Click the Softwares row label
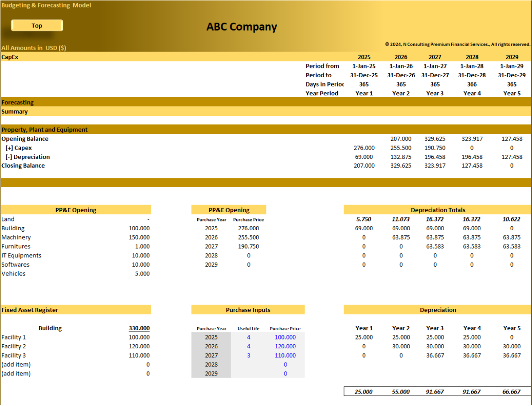Image resolution: width=532 pixels, height=406 pixels. click(x=16, y=264)
